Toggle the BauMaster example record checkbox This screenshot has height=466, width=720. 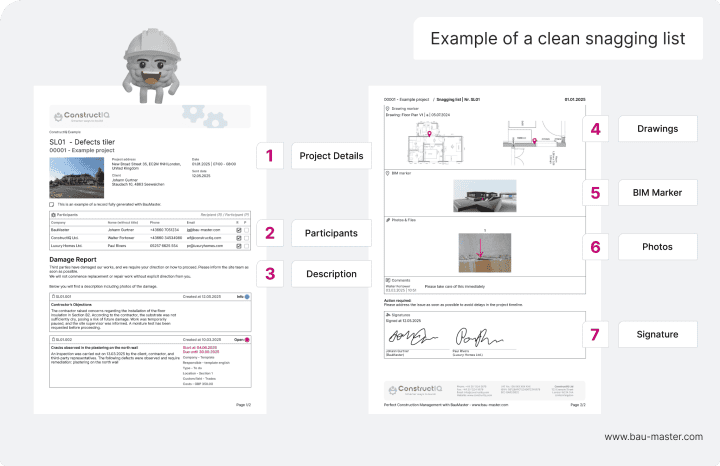tap(52, 203)
